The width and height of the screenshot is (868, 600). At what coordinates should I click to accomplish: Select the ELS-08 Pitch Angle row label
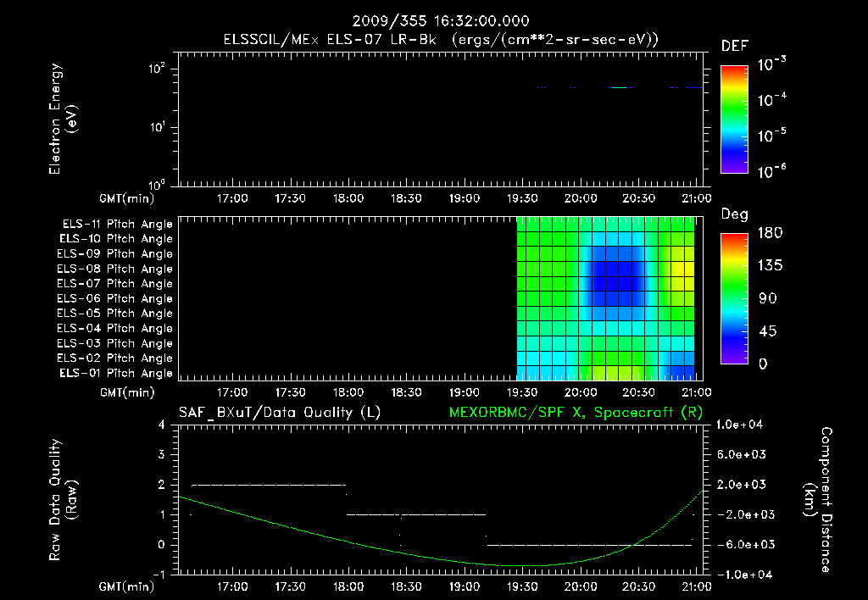[x=115, y=269]
